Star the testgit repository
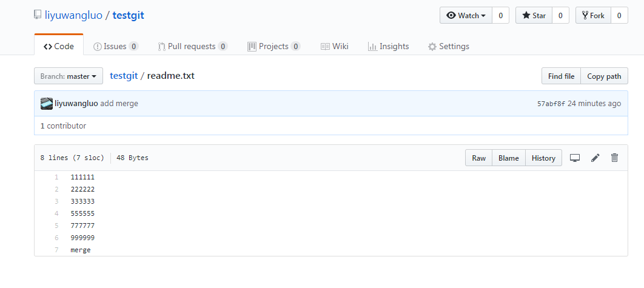Image resolution: width=644 pixels, height=288 pixels. [534, 16]
